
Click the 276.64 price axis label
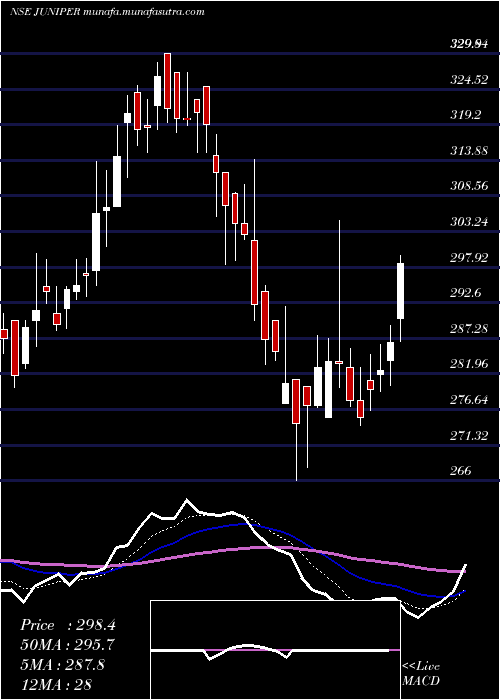(x=469, y=400)
